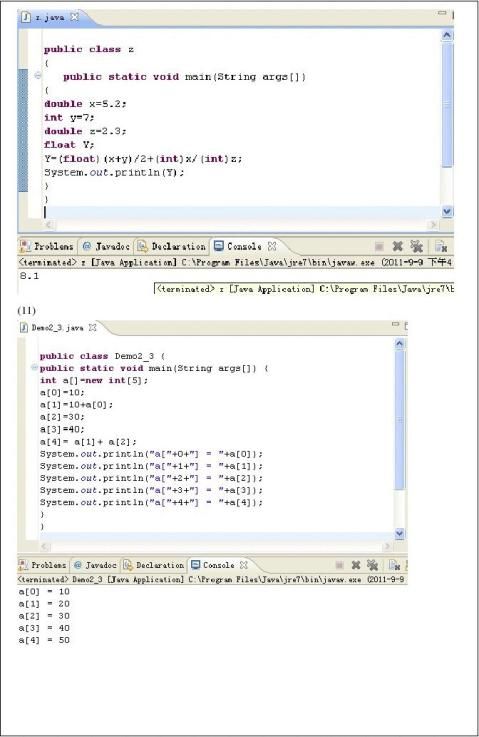Click the 8.1 console output
Screen dimensions: 479x737
click(x=29, y=276)
